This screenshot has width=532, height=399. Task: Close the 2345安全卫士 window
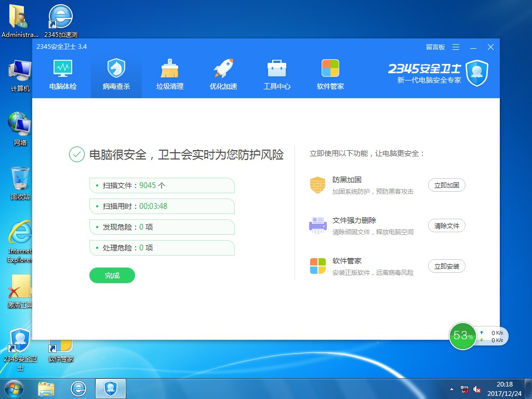point(490,47)
